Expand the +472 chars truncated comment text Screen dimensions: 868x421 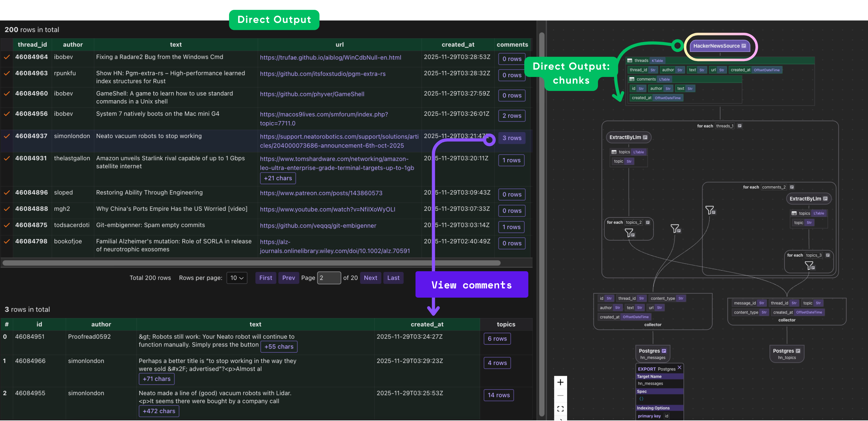coord(159,411)
